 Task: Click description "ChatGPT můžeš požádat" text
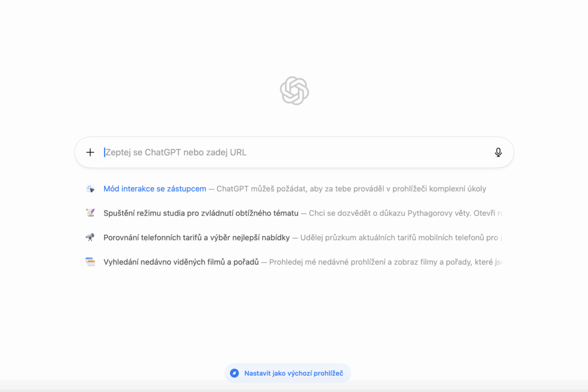pyautogui.click(x=351, y=189)
